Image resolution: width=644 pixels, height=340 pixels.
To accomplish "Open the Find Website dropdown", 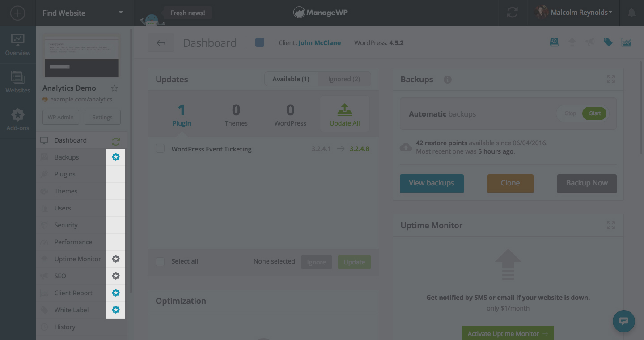I will coord(82,13).
